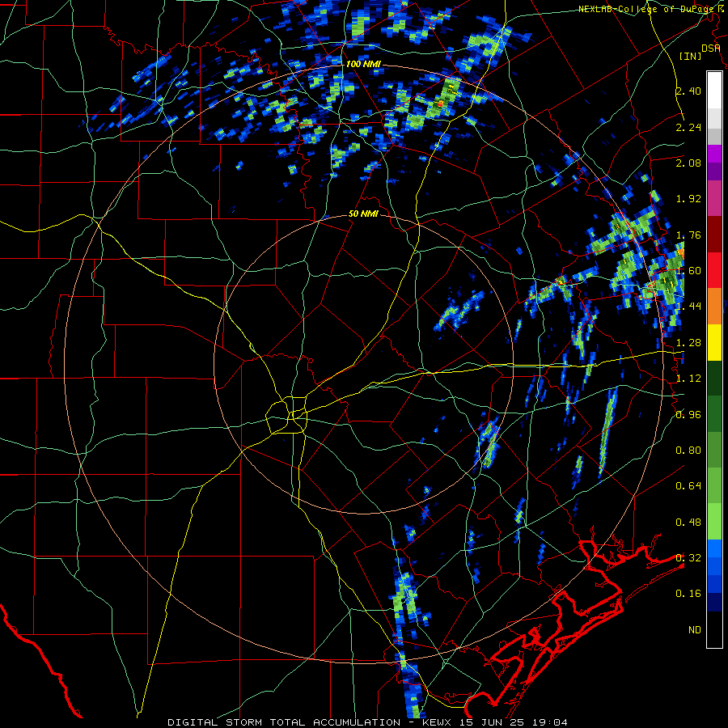The image size is (728, 728).
Task: Click the 2.40 legend value
Action: pyautogui.click(x=688, y=91)
